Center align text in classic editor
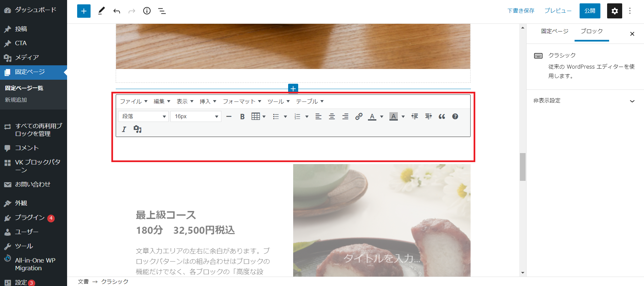The height and width of the screenshot is (286, 644). (332, 117)
